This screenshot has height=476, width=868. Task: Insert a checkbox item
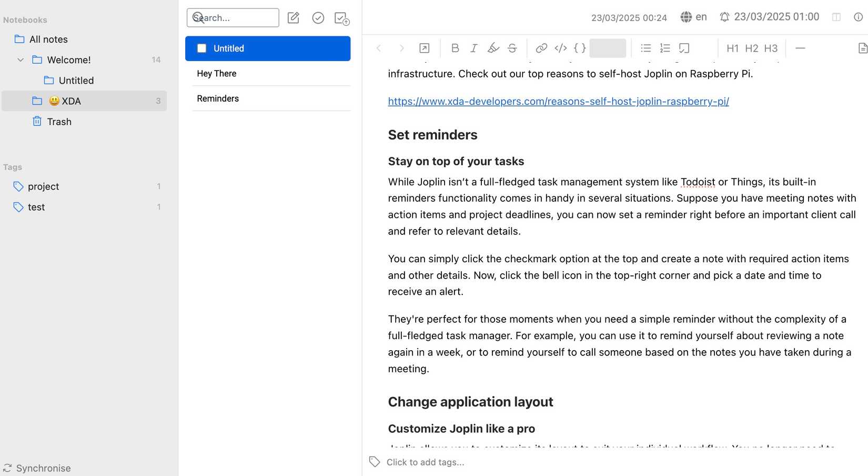683,48
